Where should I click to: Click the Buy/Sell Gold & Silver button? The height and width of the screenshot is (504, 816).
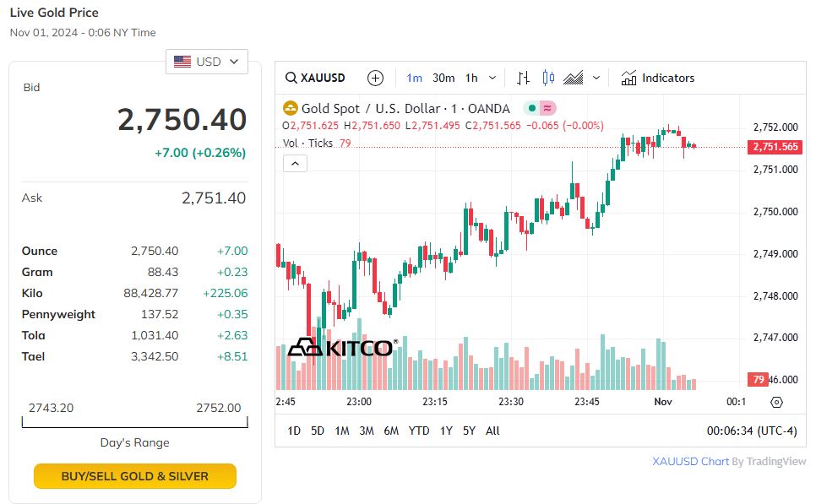(x=135, y=476)
